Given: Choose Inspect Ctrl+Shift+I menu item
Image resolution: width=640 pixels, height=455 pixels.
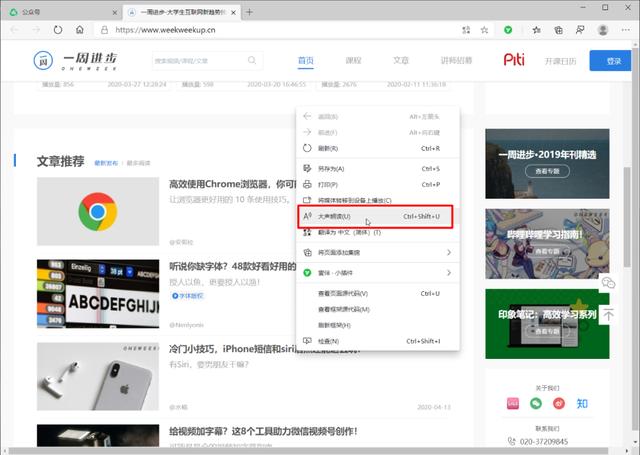Looking at the screenshot, I should pyautogui.click(x=378, y=341).
